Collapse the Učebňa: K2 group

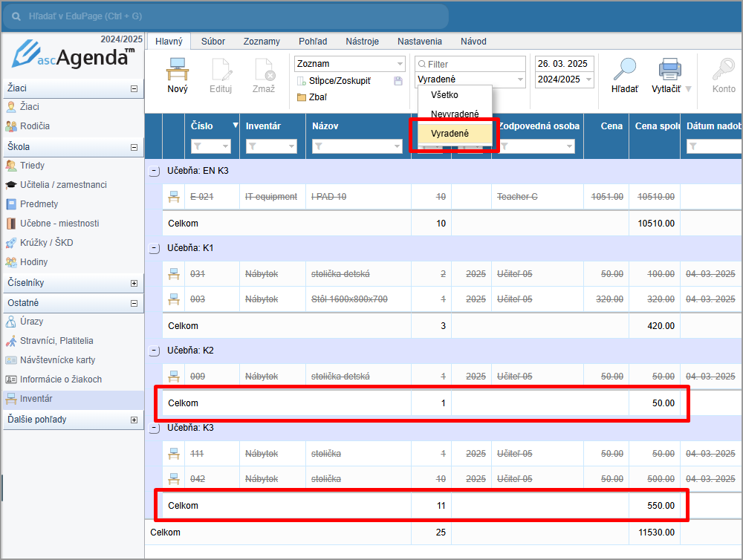(154, 351)
